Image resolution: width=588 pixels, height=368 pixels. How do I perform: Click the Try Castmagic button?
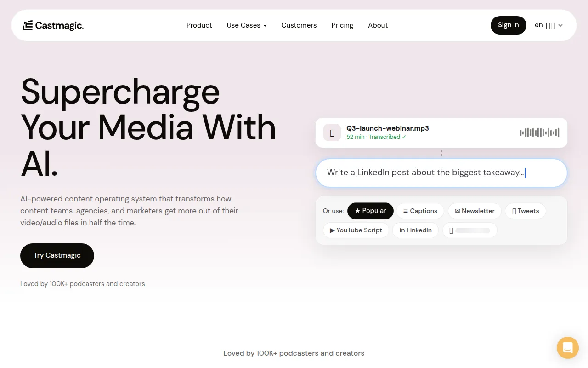(57, 256)
